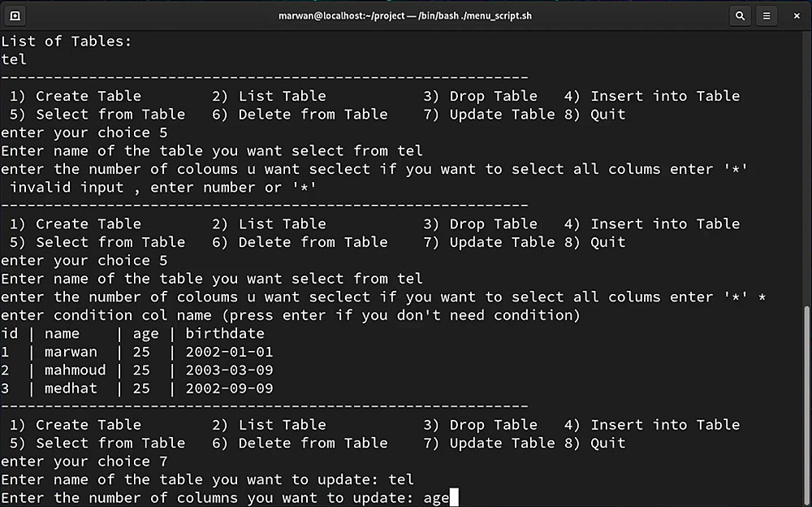This screenshot has width=812, height=507.
Task: Click the 'table you want to update: tel' line
Action: point(208,479)
